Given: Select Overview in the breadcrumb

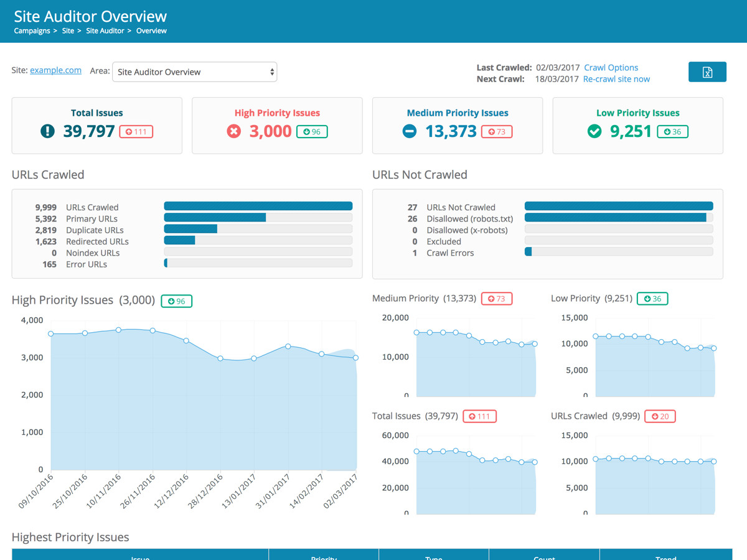Looking at the screenshot, I should click(151, 30).
